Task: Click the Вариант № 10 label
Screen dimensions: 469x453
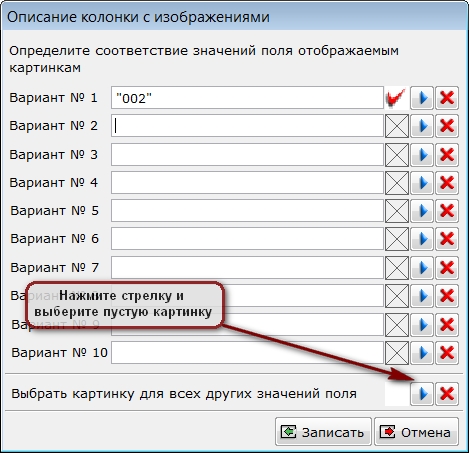Action: 59,353
